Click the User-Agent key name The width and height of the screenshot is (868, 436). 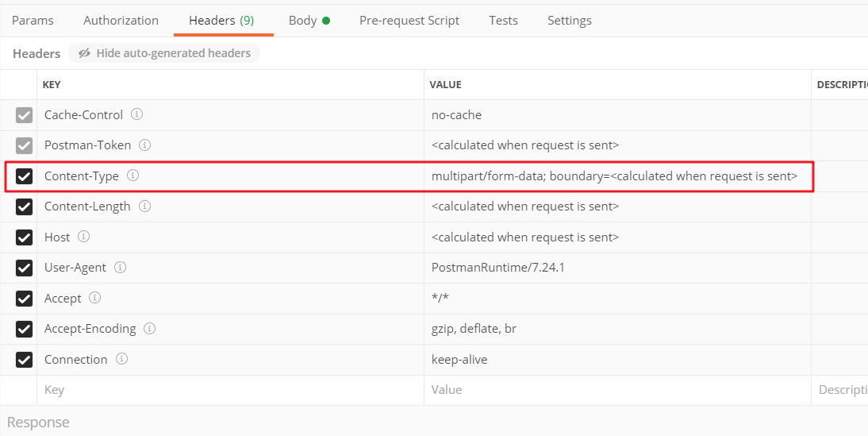click(x=75, y=268)
